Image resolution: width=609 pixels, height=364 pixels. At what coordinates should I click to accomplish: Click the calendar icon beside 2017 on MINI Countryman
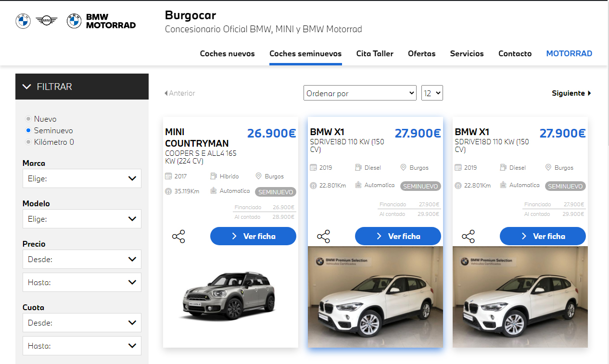click(x=168, y=176)
